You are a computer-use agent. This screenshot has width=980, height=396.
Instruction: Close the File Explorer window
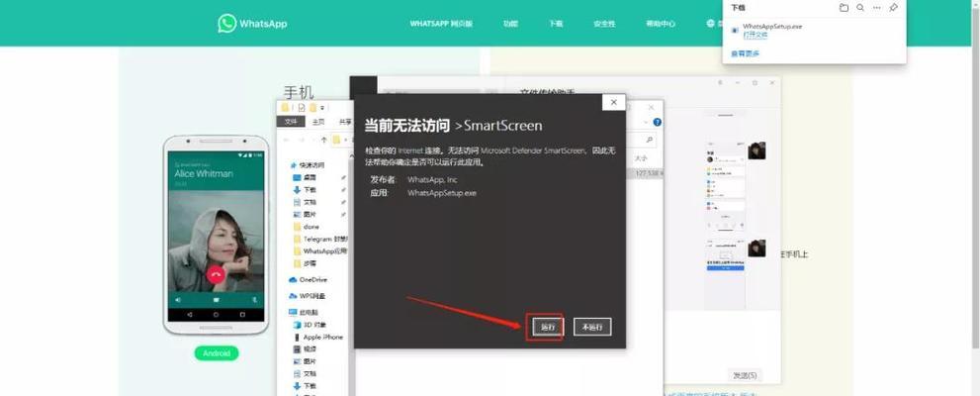[x=652, y=107]
